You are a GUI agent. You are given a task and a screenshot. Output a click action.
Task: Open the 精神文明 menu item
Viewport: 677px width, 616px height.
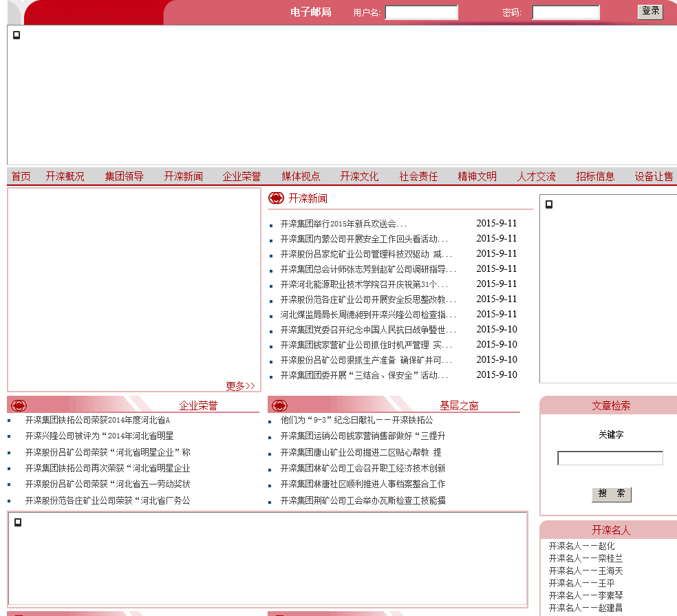point(477,176)
